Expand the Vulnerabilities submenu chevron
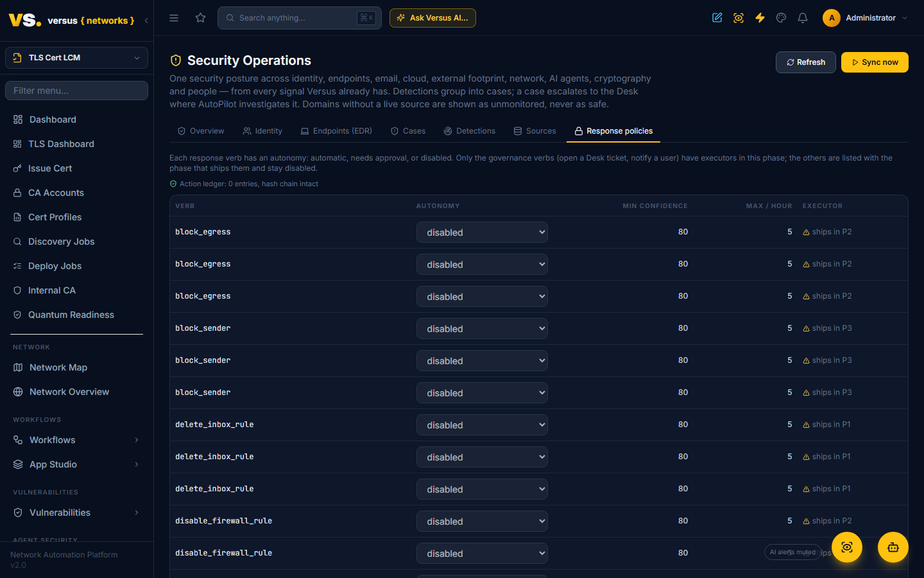This screenshot has width=924, height=578. coord(137,512)
